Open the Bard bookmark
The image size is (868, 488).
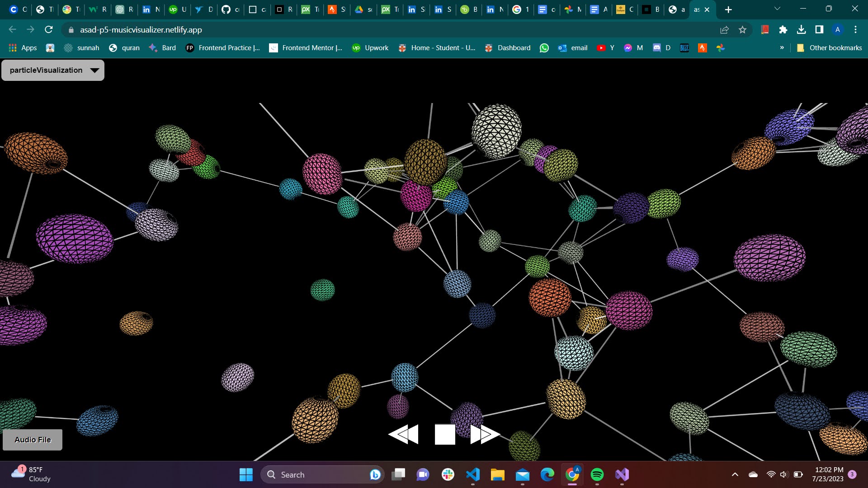pyautogui.click(x=162, y=48)
